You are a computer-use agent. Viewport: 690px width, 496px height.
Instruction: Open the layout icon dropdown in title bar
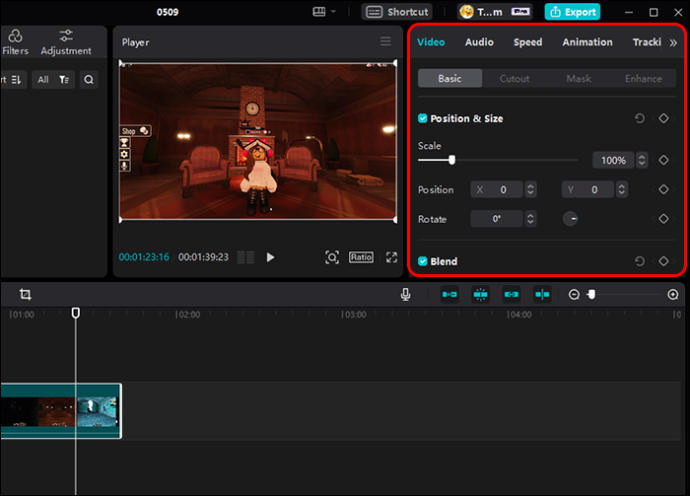(324, 11)
